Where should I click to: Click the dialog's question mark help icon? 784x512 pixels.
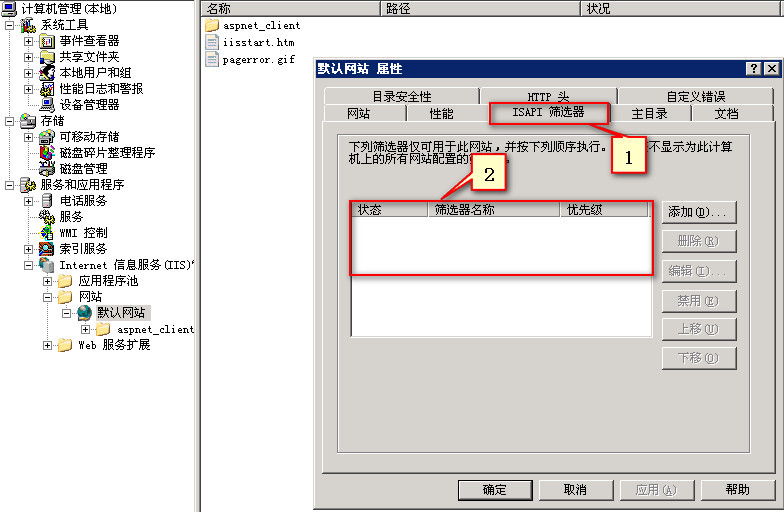(754, 68)
